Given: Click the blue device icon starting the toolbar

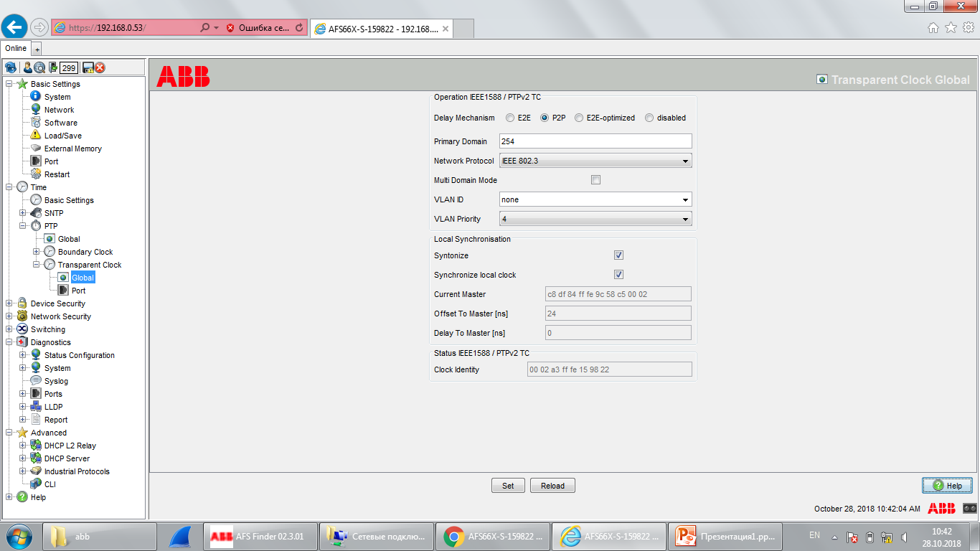Looking at the screenshot, I should pos(11,67).
